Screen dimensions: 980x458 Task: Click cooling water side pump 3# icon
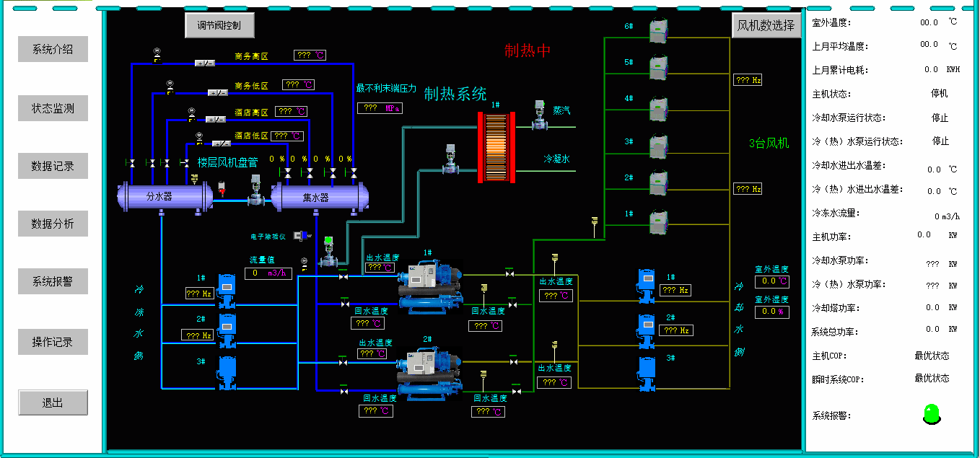[x=647, y=373]
